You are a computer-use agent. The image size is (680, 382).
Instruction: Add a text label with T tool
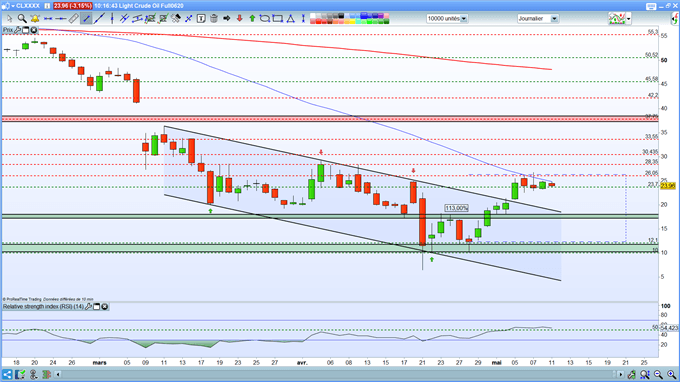click(201, 18)
